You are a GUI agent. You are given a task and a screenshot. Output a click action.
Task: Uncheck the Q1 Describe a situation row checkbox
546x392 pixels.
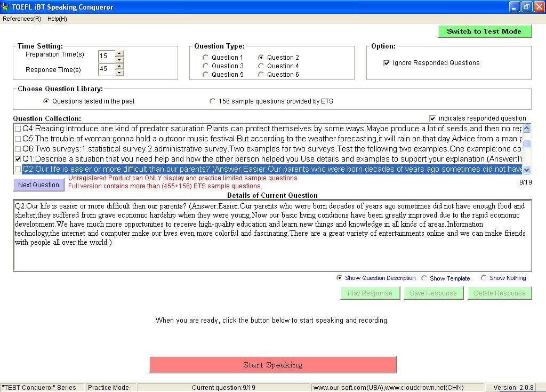(18, 159)
